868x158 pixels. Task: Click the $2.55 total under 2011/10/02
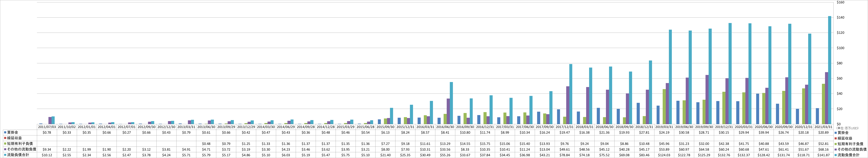tap(67, 155)
